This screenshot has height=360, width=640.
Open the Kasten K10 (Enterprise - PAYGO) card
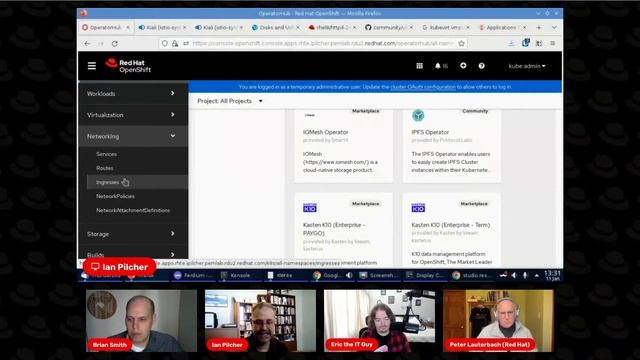(343, 229)
